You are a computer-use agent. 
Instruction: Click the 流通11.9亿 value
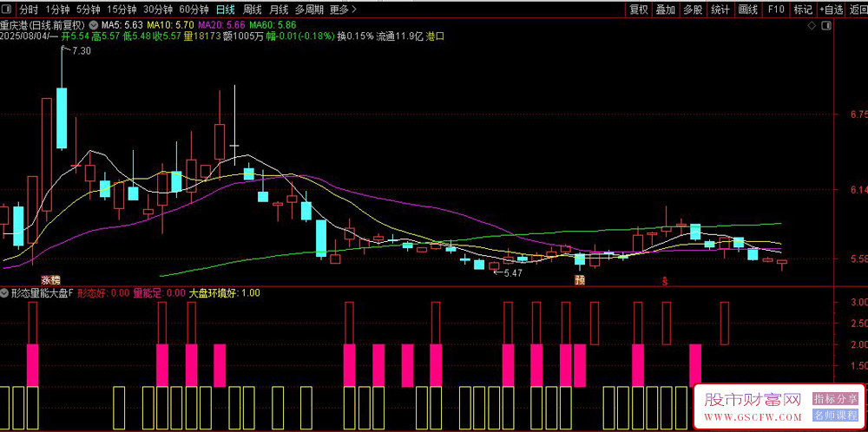pyautogui.click(x=399, y=36)
